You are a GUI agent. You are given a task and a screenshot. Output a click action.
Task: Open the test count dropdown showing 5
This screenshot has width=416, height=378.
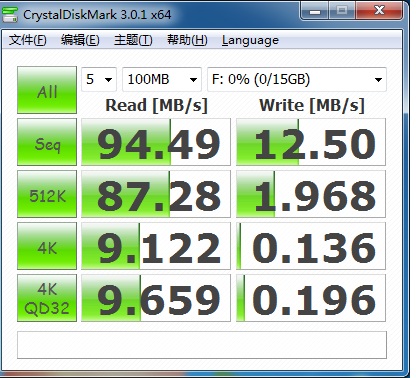coord(99,79)
